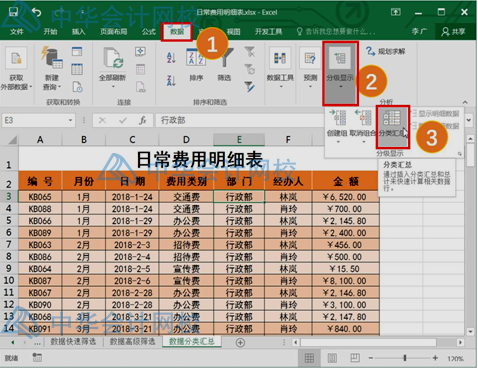Open 新建查询 dropdown
This screenshot has height=368, width=478.
click(x=52, y=68)
